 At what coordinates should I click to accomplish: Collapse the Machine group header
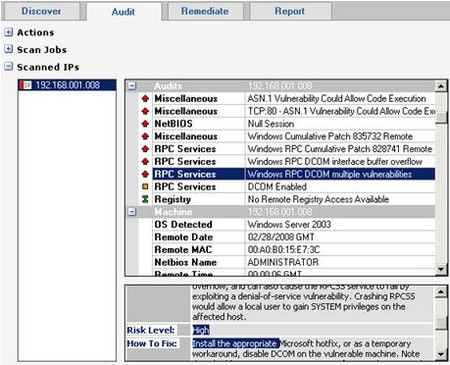[x=132, y=212]
